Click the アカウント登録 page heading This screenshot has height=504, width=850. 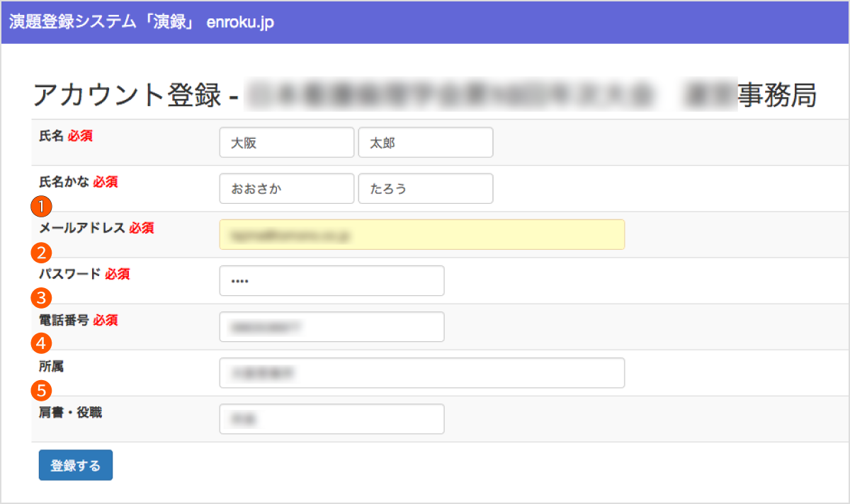[127, 95]
